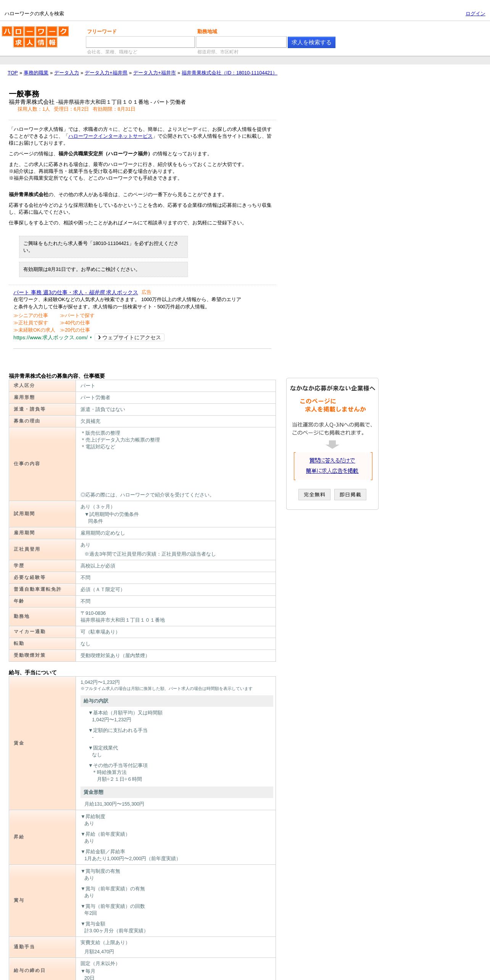Viewport: 490px width, 980px height.
Task: Click the 求人区分 table header cell
Action: pyautogui.click(x=42, y=386)
